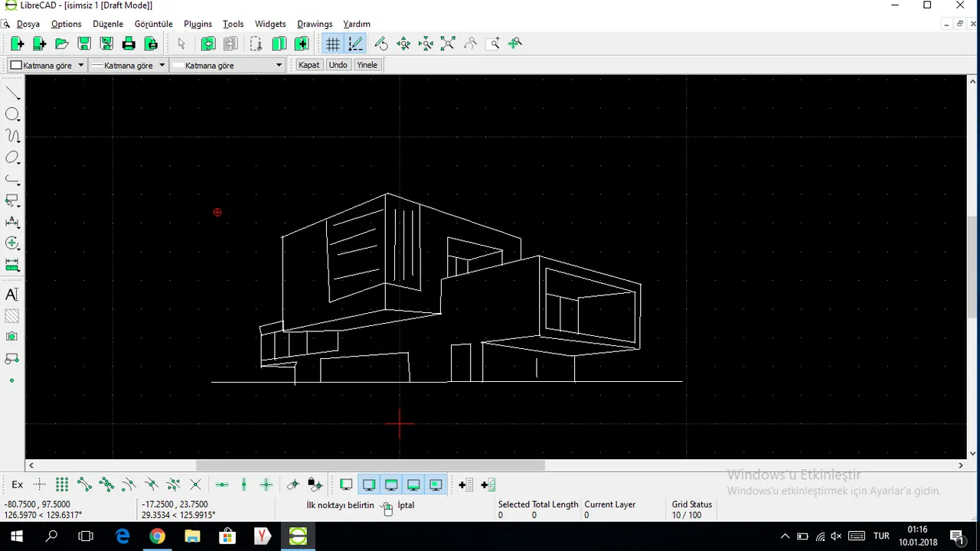Toggle Free Snap crosshair
This screenshot has height=551, width=980.
tap(39, 484)
